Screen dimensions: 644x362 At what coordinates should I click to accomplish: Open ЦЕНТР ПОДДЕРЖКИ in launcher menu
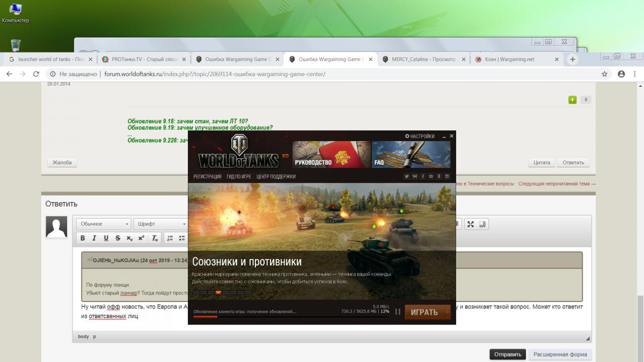(276, 176)
